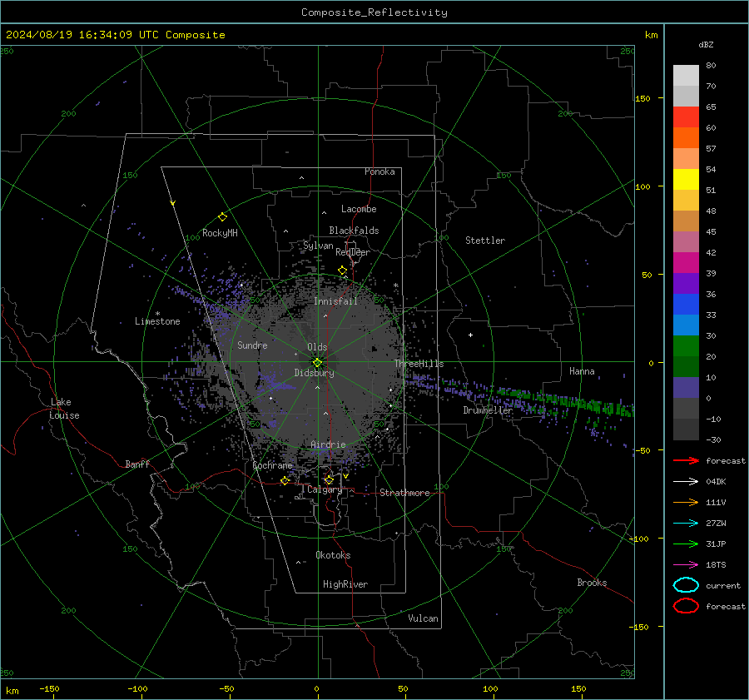The width and height of the screenshot is (749, 700).
Task: Click the Brooks city label
Action: pyautogui.click(x=592, y=583)
